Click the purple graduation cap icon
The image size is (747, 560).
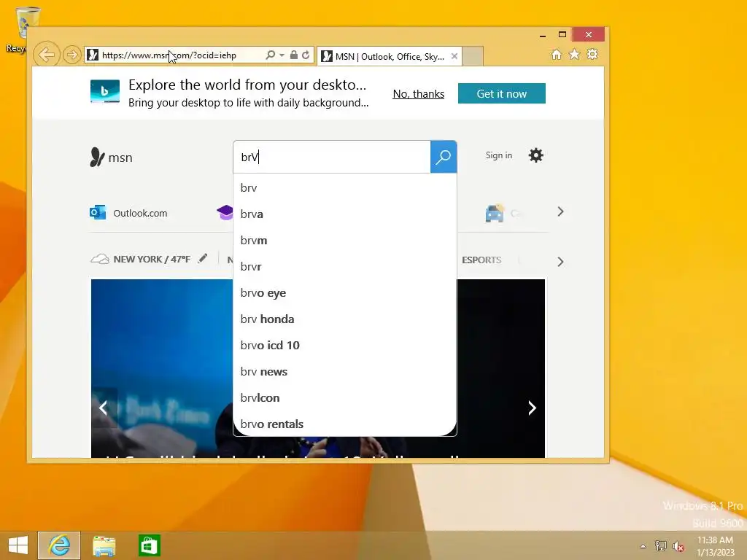point(225,212)
